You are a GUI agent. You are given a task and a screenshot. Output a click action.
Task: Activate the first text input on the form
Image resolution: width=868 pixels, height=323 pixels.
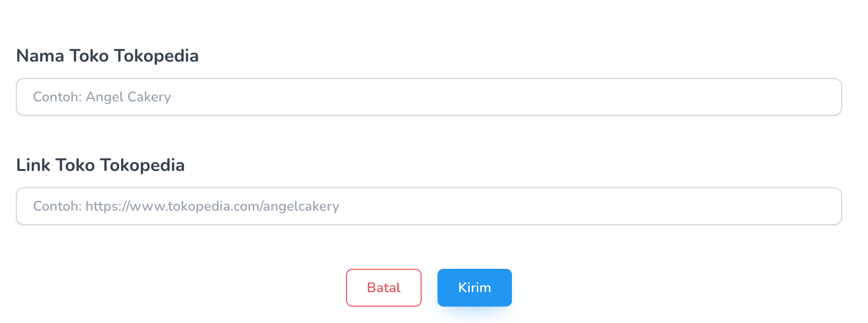click(x=429, y=97)
